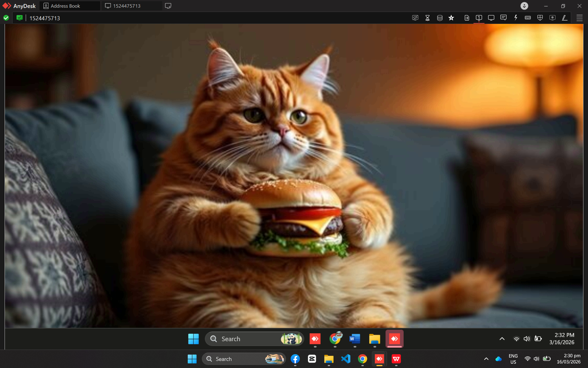This screenshot has width=588, height=368.
Task: Open CapCut on the local taskbar
Action: [312, 359]
